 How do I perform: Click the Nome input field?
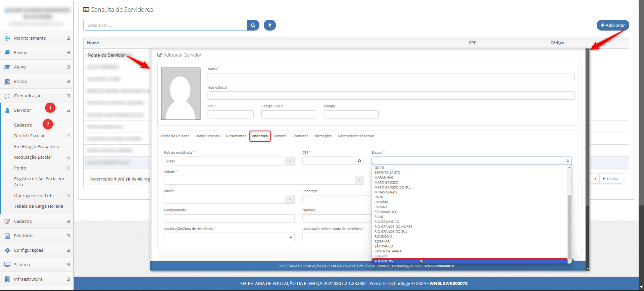(391, 77)
